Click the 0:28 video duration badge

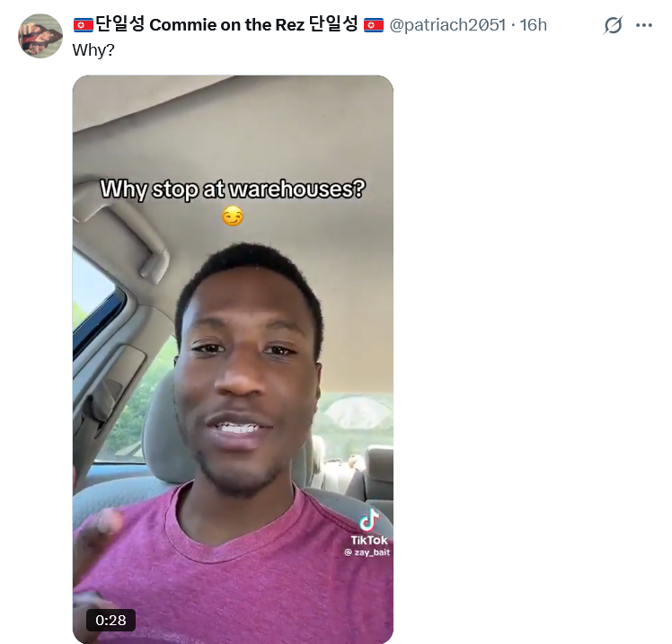(111, 620)
